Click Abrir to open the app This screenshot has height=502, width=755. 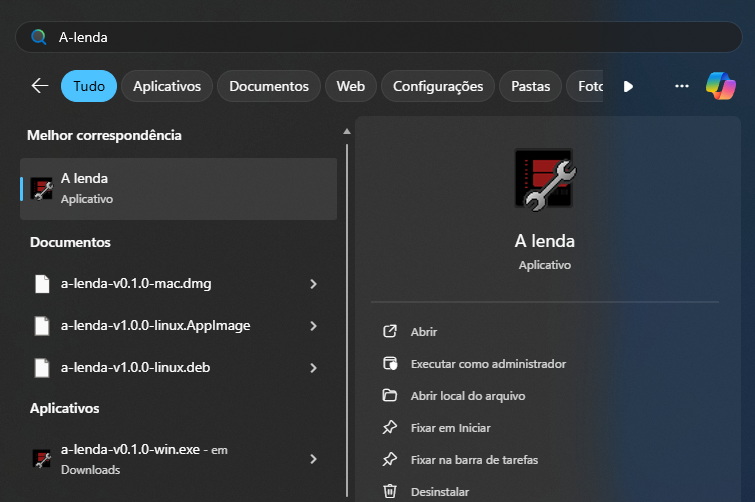click(424, 332)
